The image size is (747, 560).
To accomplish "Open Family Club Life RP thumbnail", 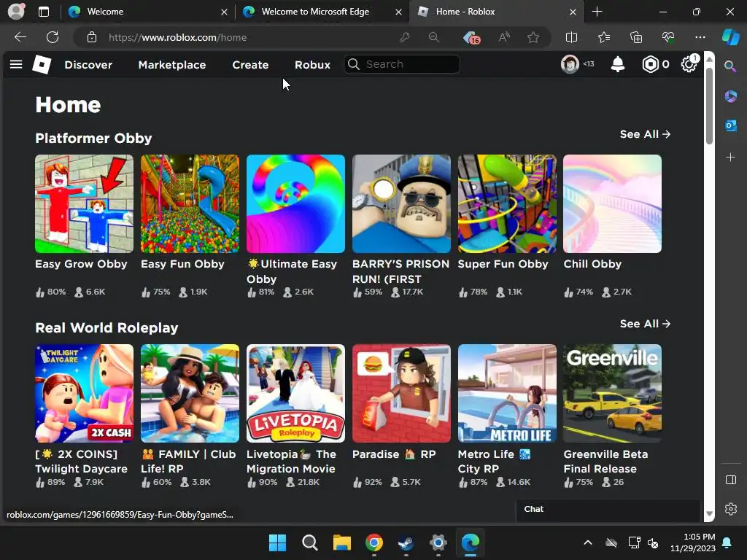I will 190,393.
